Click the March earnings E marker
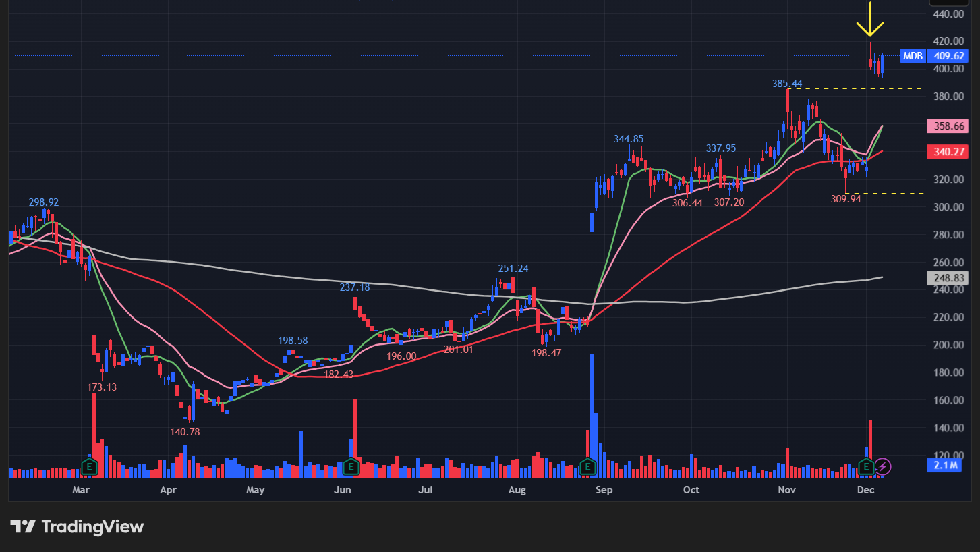The image size is (980, 552). pyautogui.click(x=89, y=466)
